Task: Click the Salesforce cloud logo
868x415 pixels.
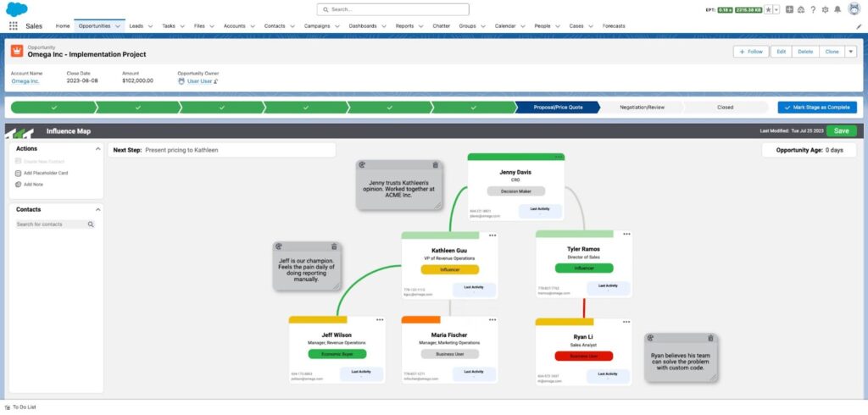Action: click(17, 9)
